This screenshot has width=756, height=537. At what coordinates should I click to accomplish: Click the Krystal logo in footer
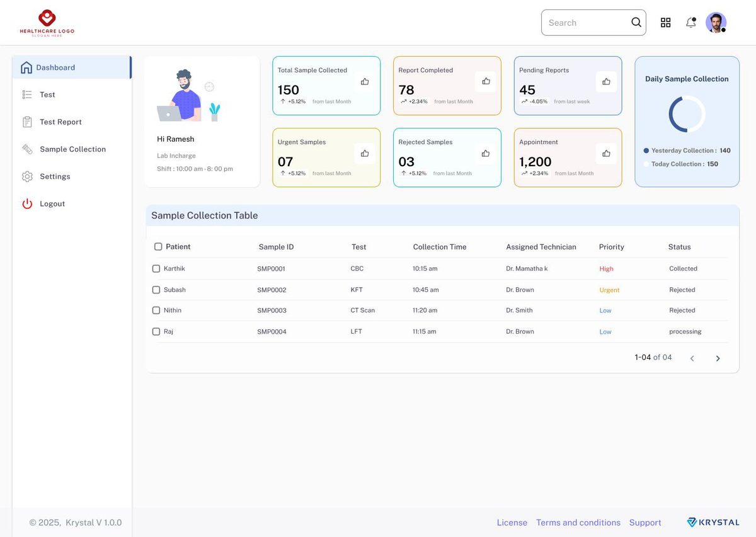(x=713, y=523)
